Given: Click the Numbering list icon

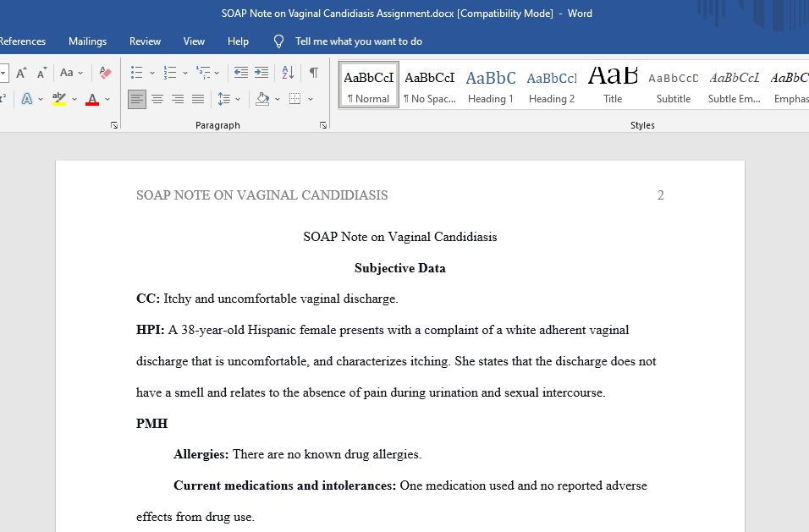Looking at the screenshot, I should tap(170, 73).
